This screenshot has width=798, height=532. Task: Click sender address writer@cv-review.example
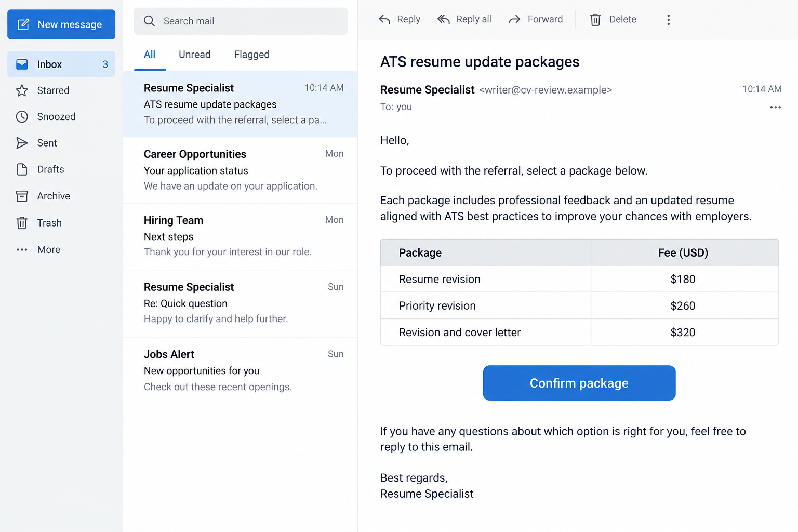click(546, 90)
